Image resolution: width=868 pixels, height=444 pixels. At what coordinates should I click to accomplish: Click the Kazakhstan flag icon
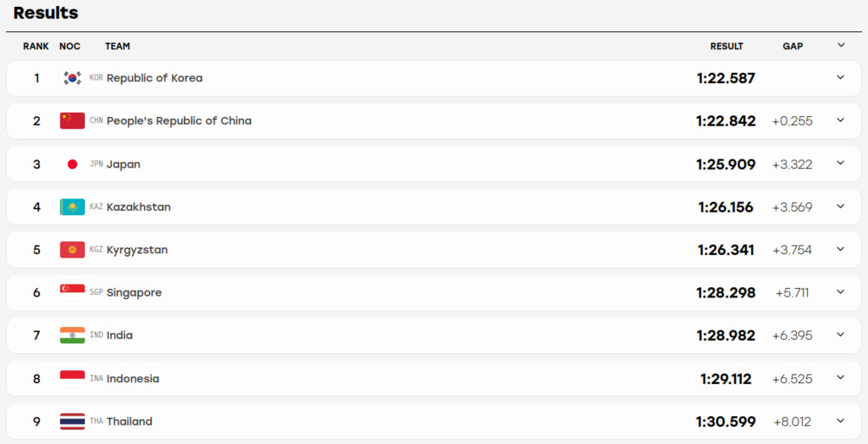tap(72, 206)
